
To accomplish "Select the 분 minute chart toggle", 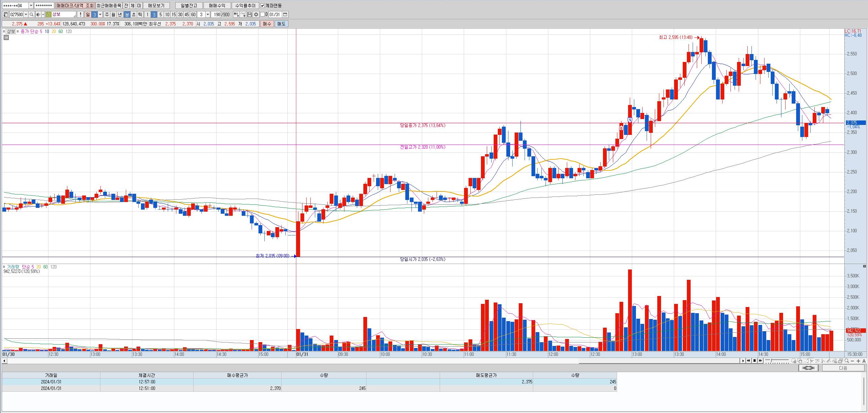I will (127, 14).
